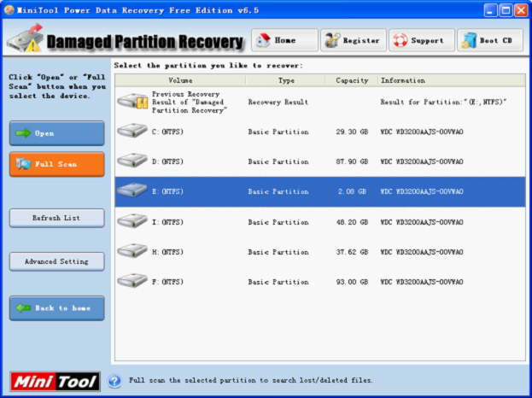Click the 48.20 GB capacity cell
The height and width of the screenshot is (398, 532).
coord(352,222)
